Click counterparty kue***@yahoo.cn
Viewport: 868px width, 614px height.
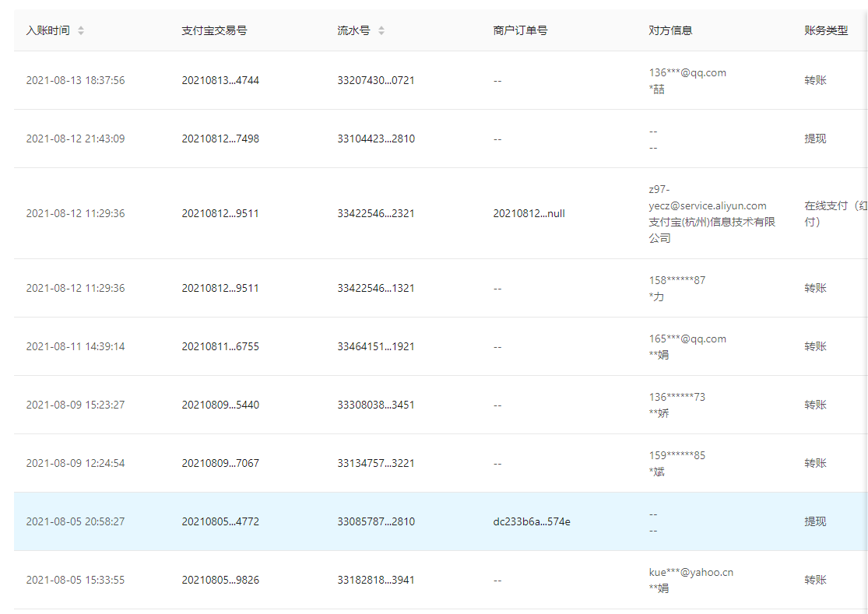click(x=691, y=572)
